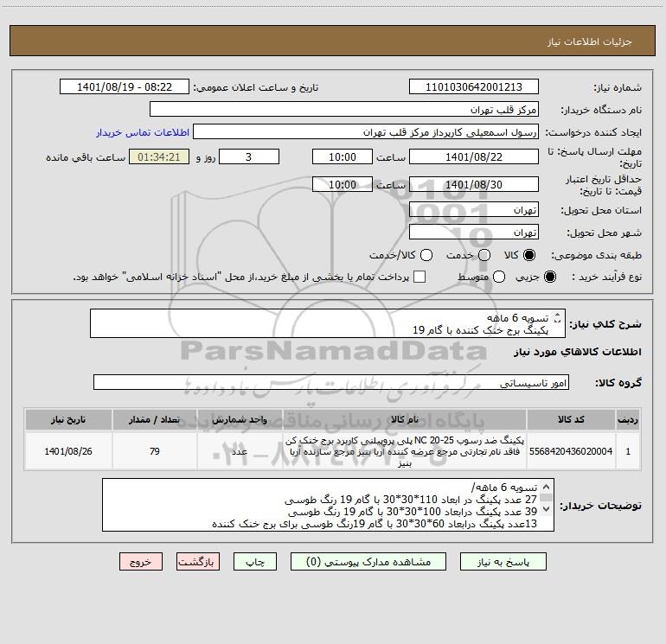The image size is (666, 644).
Task: Click the چاپ print button
Action: [255, 562]
